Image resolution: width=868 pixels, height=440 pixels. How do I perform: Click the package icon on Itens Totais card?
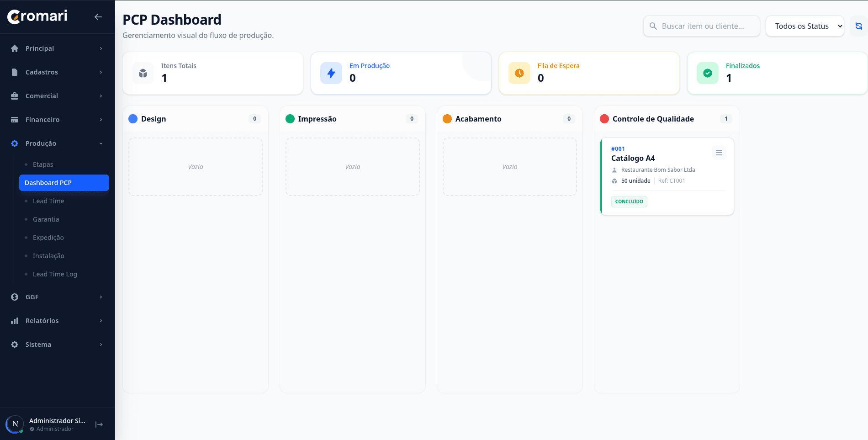tap(143, 73)
